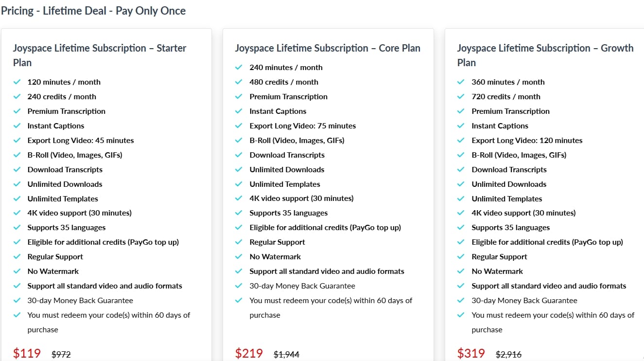Select the Core Plan title
Viewport: 644px width, 361px height.
tap(328, 48)
